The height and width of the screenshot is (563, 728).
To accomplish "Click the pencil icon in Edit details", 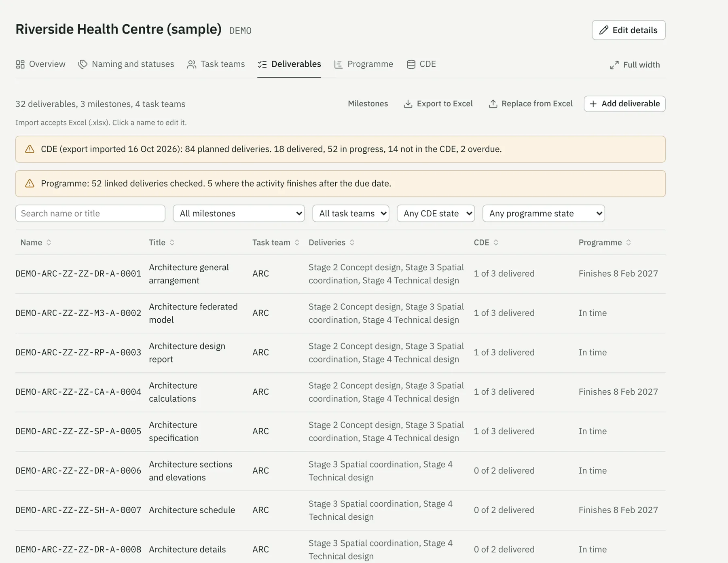I will [x=603, y=30].
